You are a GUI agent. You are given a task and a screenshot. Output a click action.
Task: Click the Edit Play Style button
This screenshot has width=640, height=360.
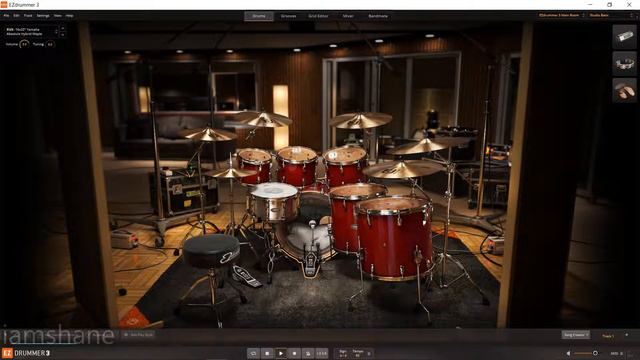tap(138, 335)
